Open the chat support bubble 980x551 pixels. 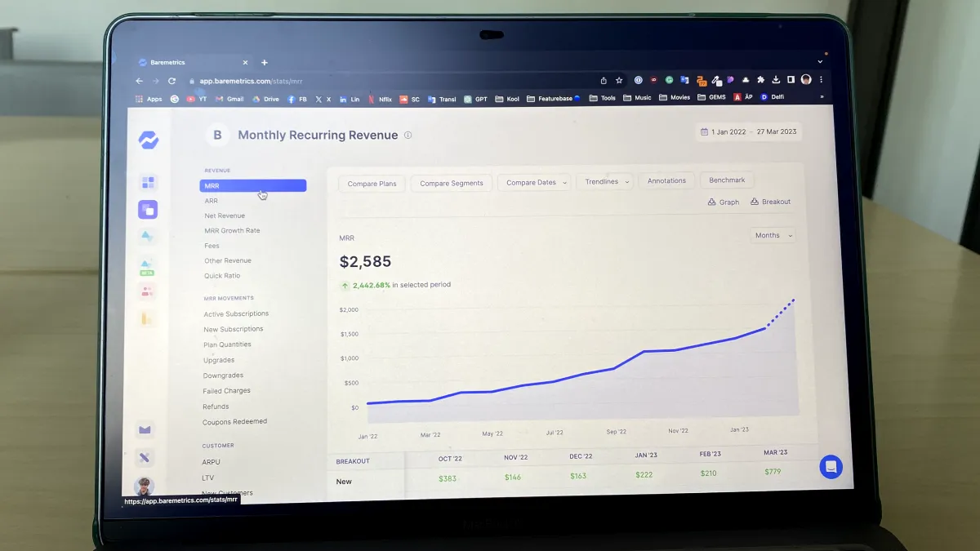(x=831, y=467)
